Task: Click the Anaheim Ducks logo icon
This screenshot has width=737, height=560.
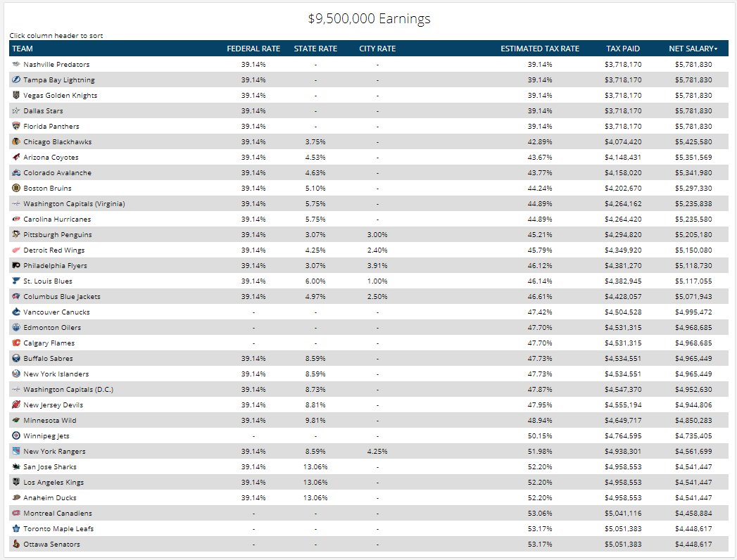Action: [16, 497]
